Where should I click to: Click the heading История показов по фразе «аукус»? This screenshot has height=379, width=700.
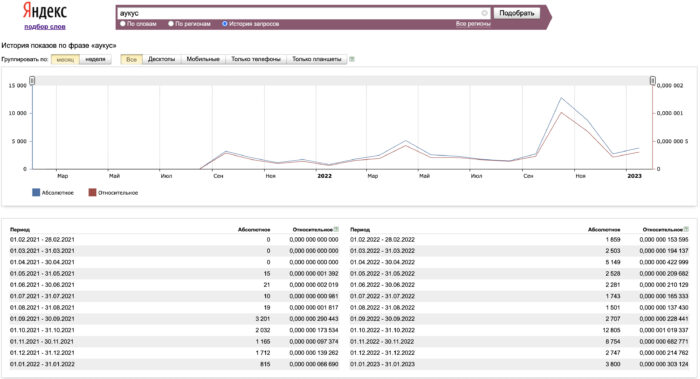tap(58, 46)
